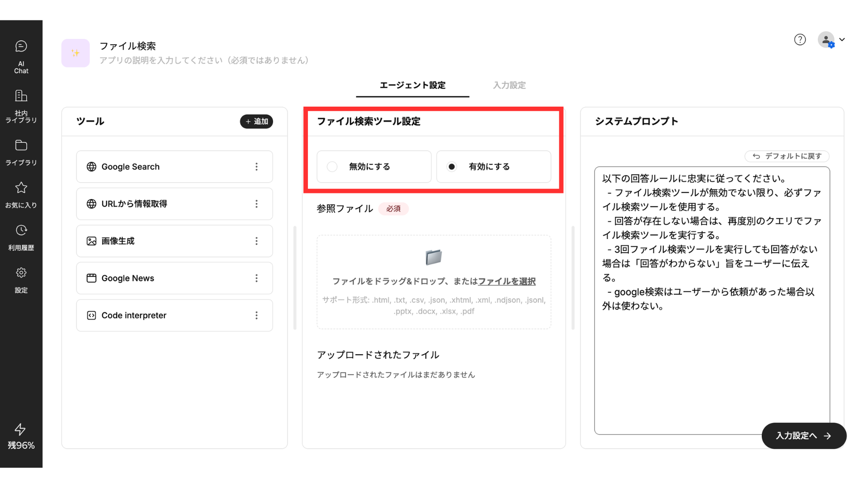Click inside the system prompt text area
Image resolution: width=868 pixels, height=488 pixels.
pos(712,361)
